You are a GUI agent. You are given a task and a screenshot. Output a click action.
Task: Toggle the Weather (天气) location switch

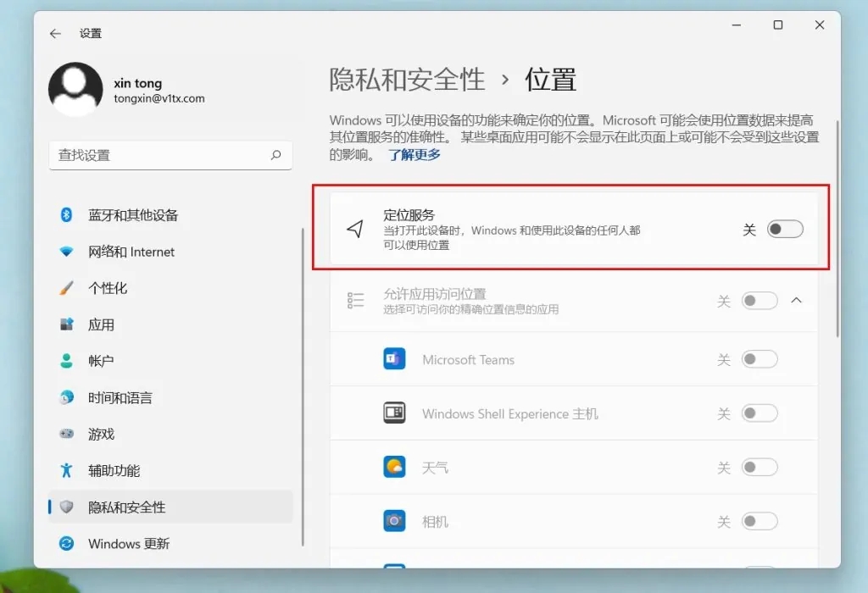click(759, 467)
